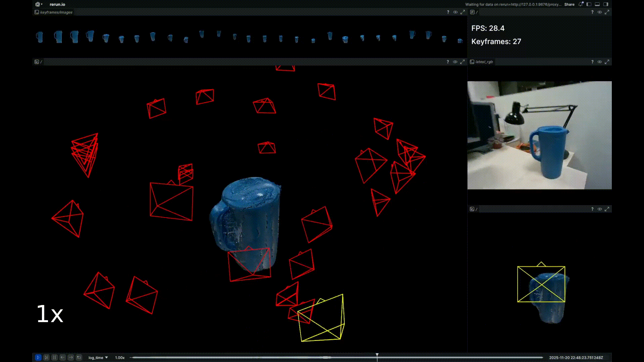The width and height of the screenshot is (644, 362).
Task: Open the Rerun logo menu
Action: click(39, 4)
